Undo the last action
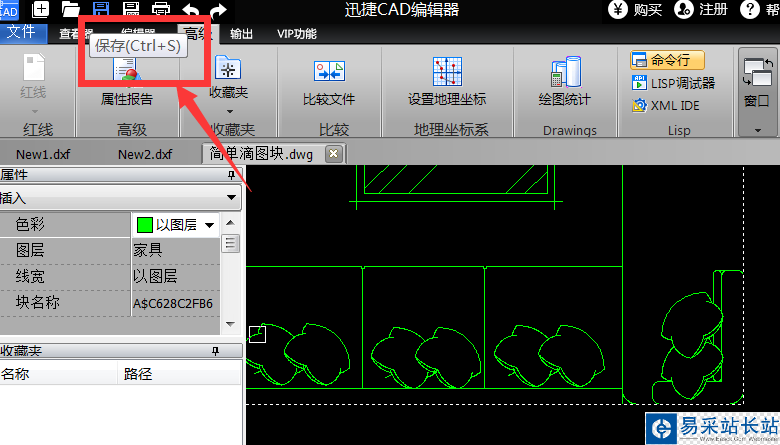This screenshot has width=780, height=445. (x=191, y=10)
